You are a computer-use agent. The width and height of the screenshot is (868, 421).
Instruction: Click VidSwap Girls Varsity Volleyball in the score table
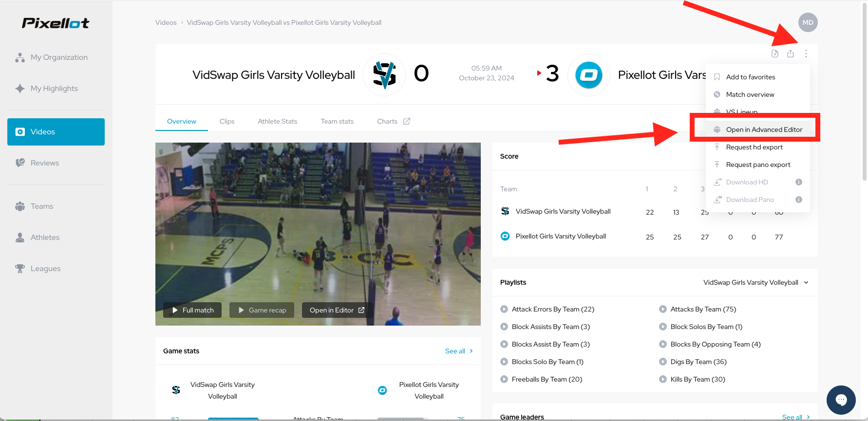(x=563, y=211)
